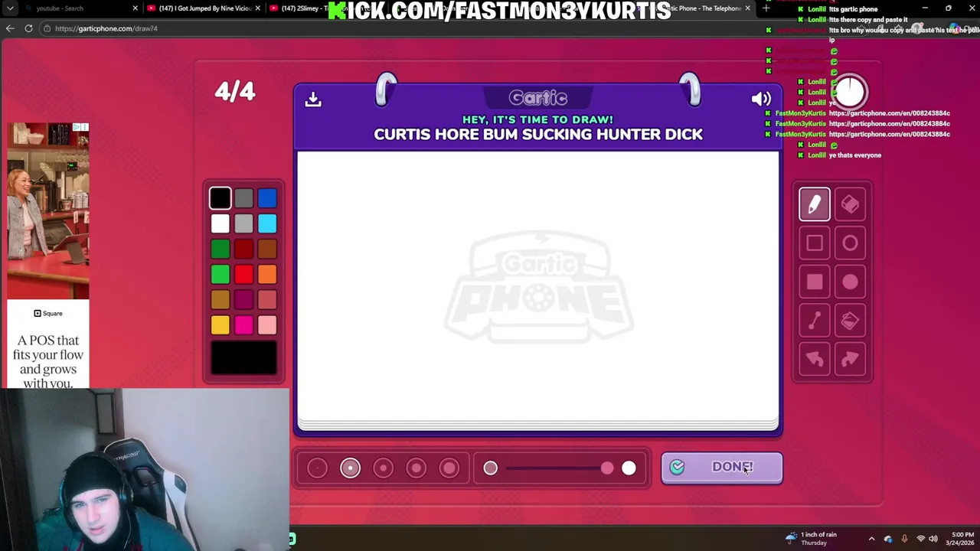Pick the cyan color swatch
The width and height of the screenshot is (980, 551).
click(267, 223)
